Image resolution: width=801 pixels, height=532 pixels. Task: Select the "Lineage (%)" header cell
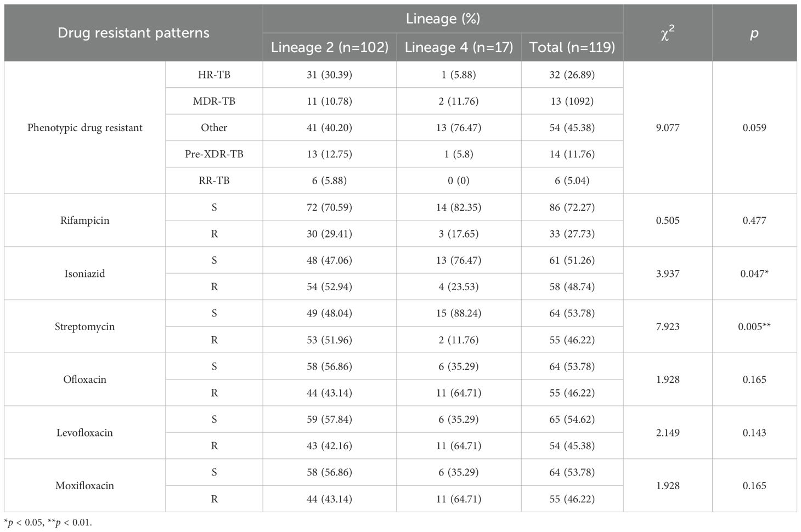[x=443, y=19]
